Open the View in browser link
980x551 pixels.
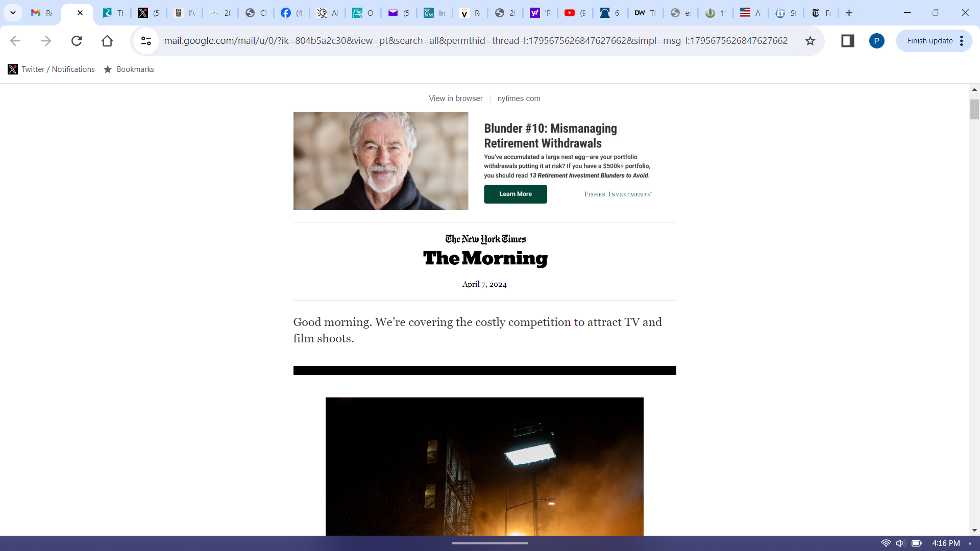[x=455, y=98]
